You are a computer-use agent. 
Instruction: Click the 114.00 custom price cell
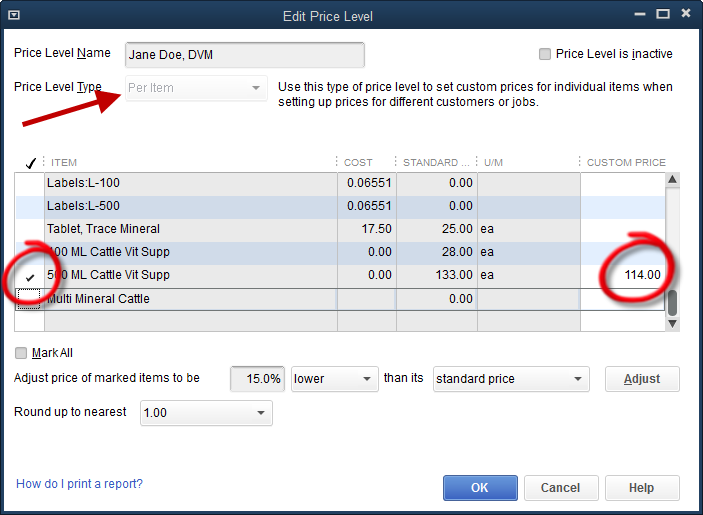[x=623, y=275]
